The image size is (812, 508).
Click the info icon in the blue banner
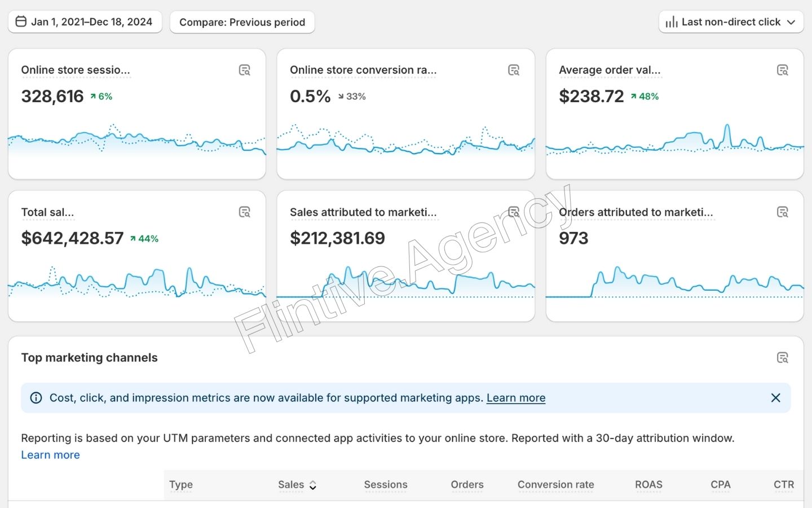[x=36, y=398]
